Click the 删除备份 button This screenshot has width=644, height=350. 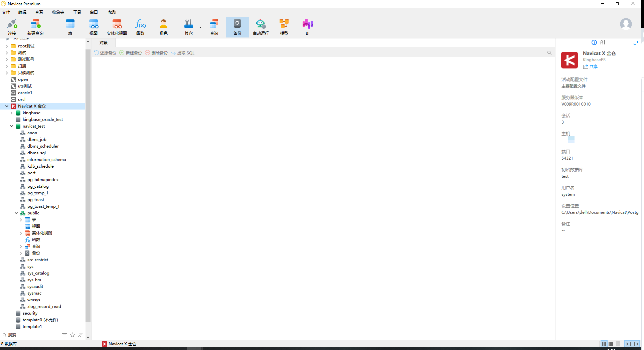pyautogui.click(x=156, y=53)
